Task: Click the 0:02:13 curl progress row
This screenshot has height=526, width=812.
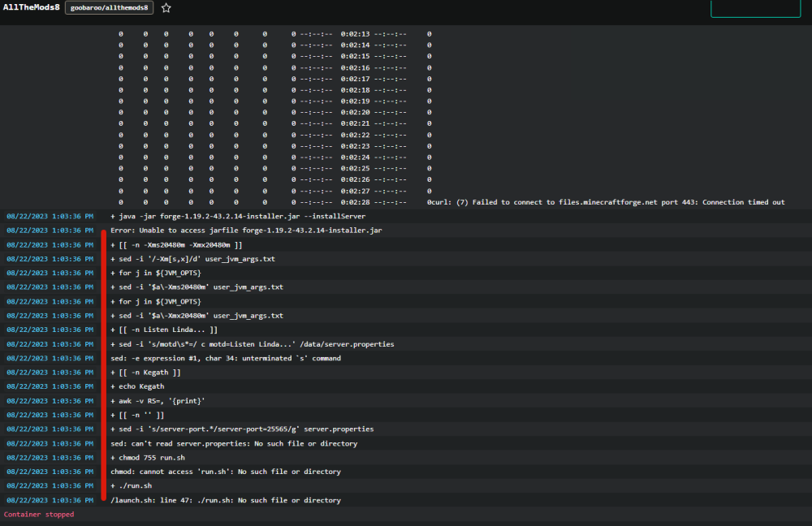Action: 275,34
